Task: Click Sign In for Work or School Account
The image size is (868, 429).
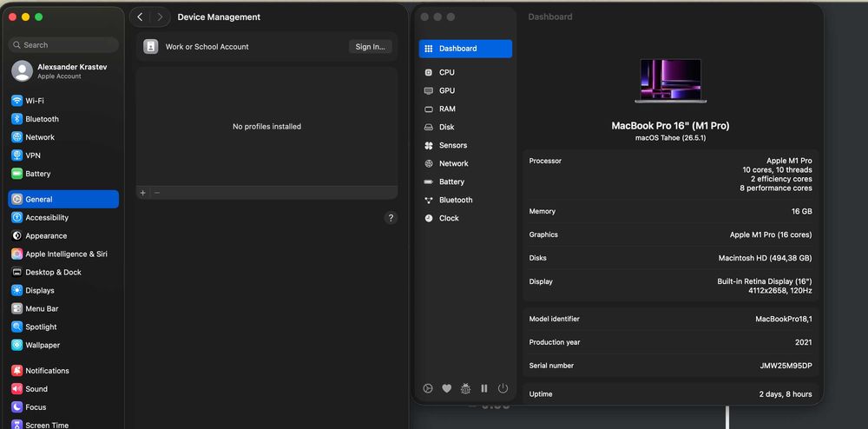Action: coord(371,47)
